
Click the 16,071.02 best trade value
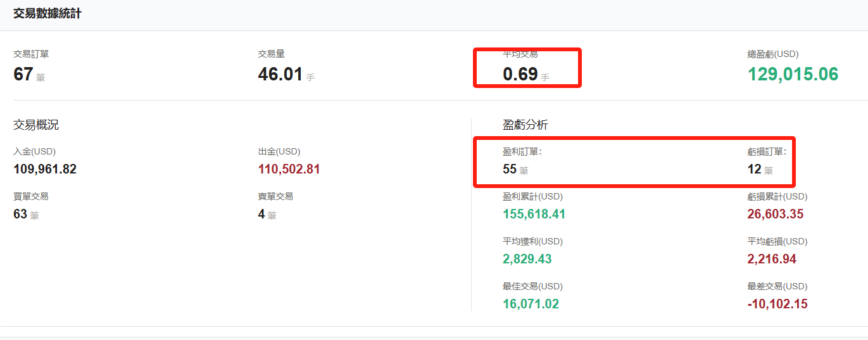(531, 305)
